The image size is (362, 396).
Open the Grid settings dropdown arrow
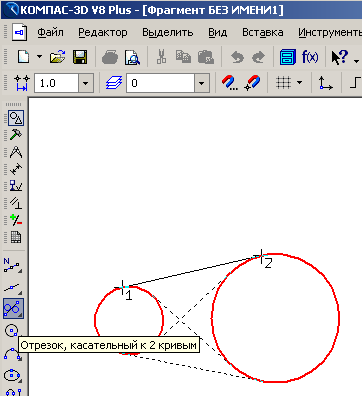coord(300,82)
